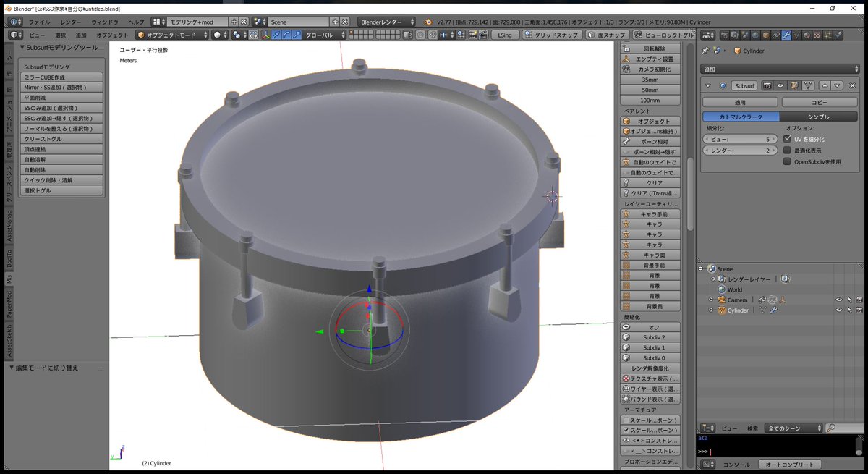Open the Modifiers properties tab wrench icon
The width and height of the screenshot is (868, 474).
tap(786, 35)
